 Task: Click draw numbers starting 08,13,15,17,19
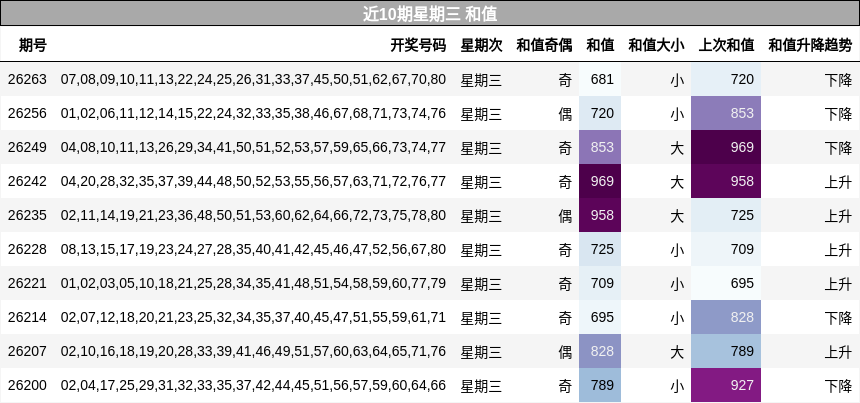[253, 249]
